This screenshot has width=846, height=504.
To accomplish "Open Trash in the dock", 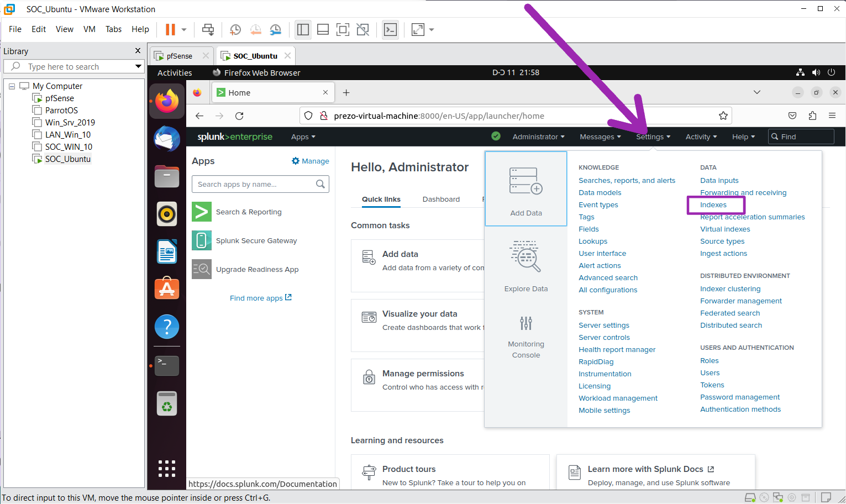I will 167,403.
